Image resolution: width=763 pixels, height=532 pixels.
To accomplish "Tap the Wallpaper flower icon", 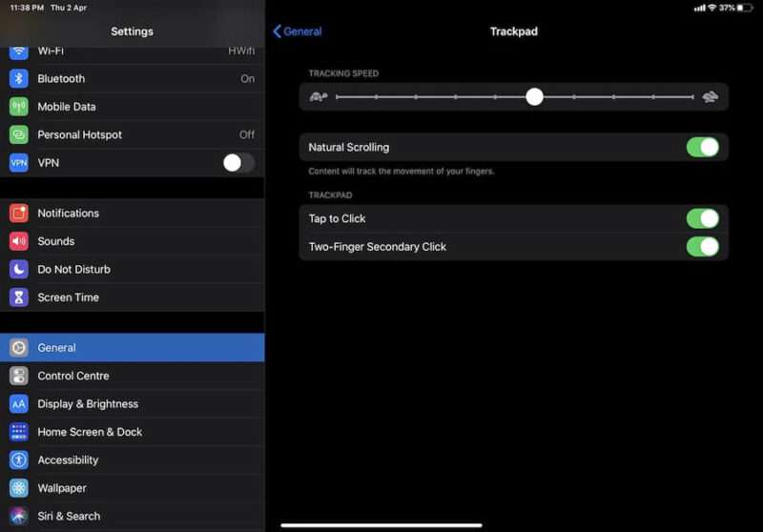I will pyautogui.click(x=19, y=488).
